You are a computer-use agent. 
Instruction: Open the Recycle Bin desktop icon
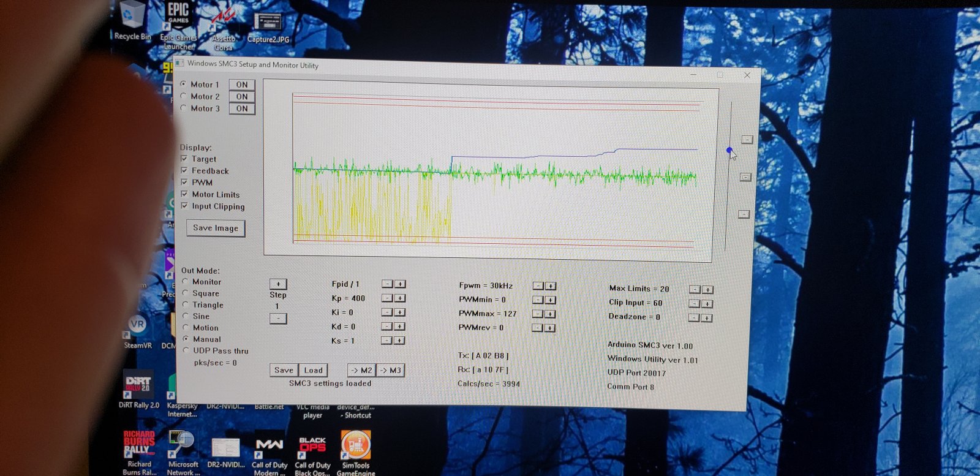pos(132,18)
